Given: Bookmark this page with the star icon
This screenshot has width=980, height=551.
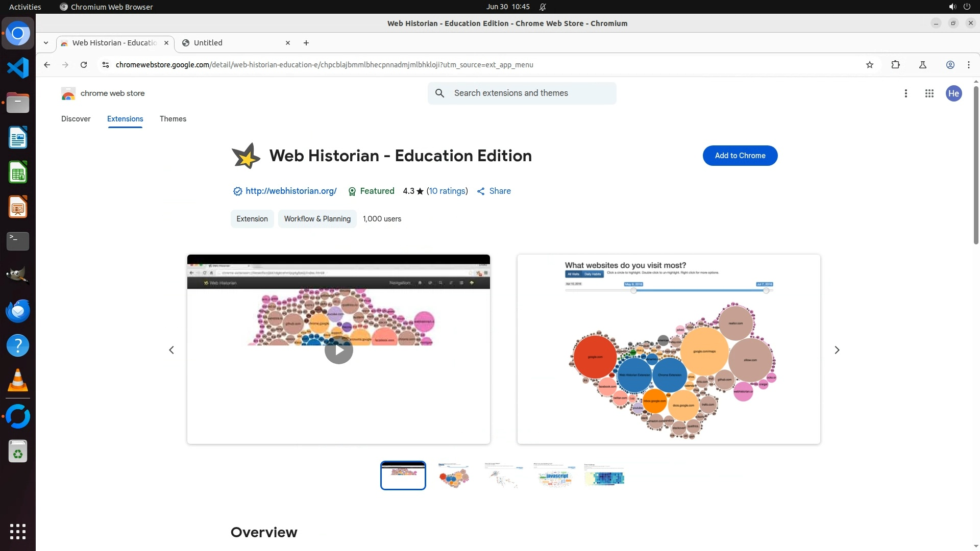Looking at the screenshot, I should [x=870, y=65].
